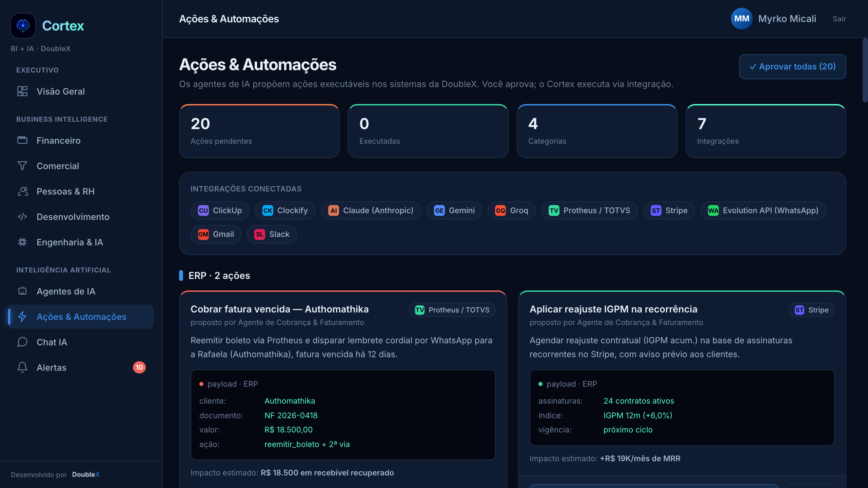The height and width of the screenshot is (488, 868).
Task: Click the Engenharia & IA chip icon
Action: pyautogui.click(x=22, y=242)
